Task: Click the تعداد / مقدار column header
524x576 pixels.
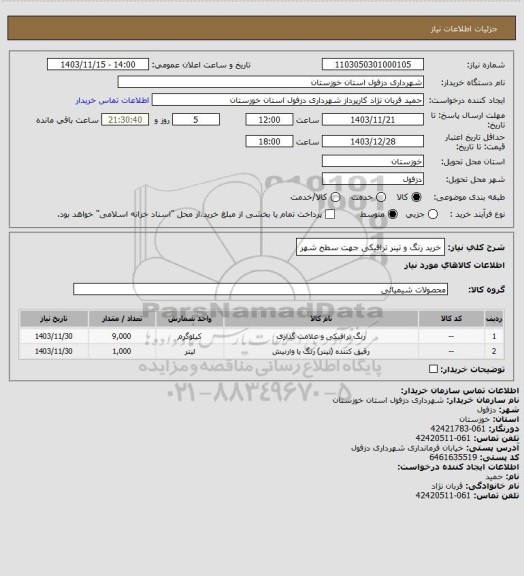Action: click(122, 318)
